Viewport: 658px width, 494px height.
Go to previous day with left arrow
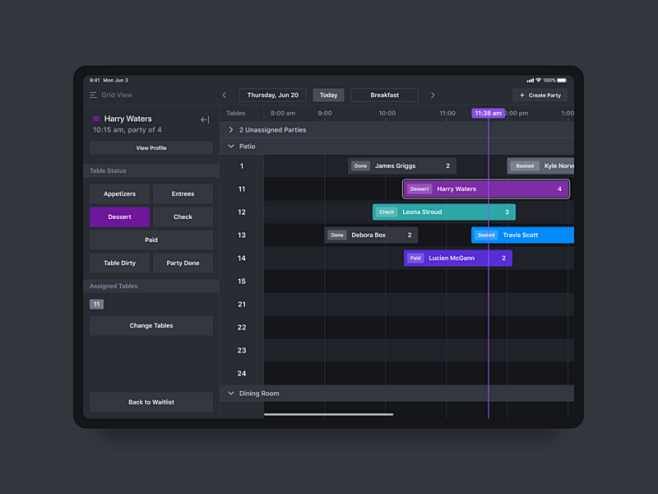224,95
